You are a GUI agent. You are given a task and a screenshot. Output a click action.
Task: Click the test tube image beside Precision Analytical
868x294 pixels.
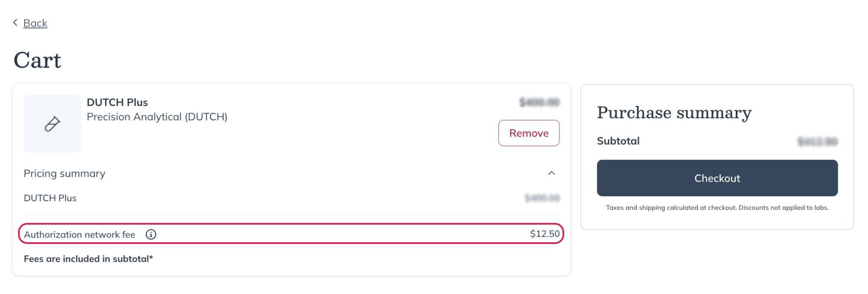(53, 123)
